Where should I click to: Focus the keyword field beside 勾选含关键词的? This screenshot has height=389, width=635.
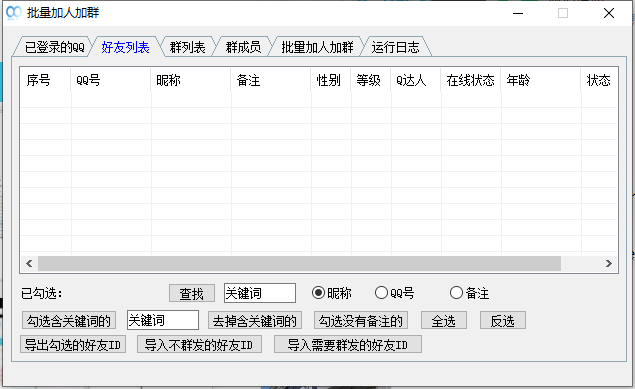(163, 320)
